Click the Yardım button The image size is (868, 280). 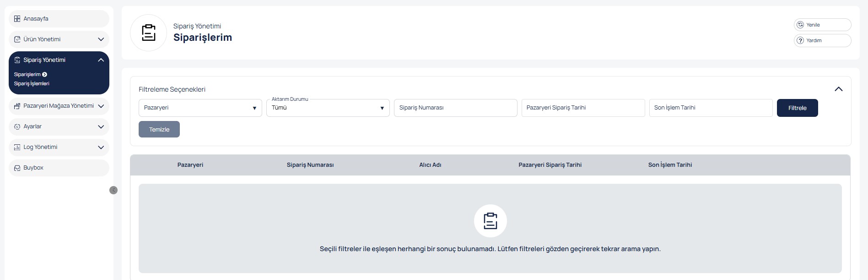pyautogui.click(x=823, y=40)
